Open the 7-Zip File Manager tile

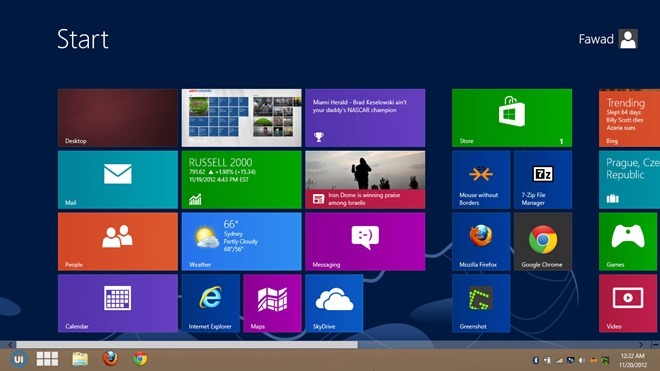(543, 180)
